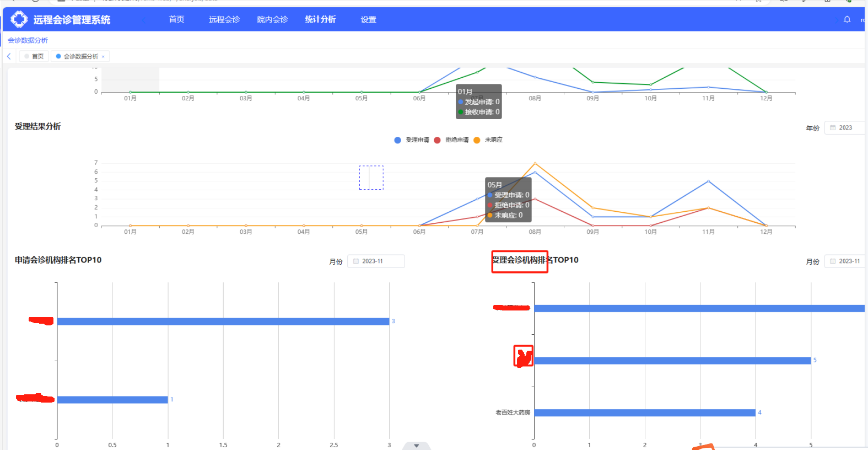The height and width of the screenshot is (450, 868).
Task: Open the 年份 2023 year picker
Action: (x=844, y=127)
